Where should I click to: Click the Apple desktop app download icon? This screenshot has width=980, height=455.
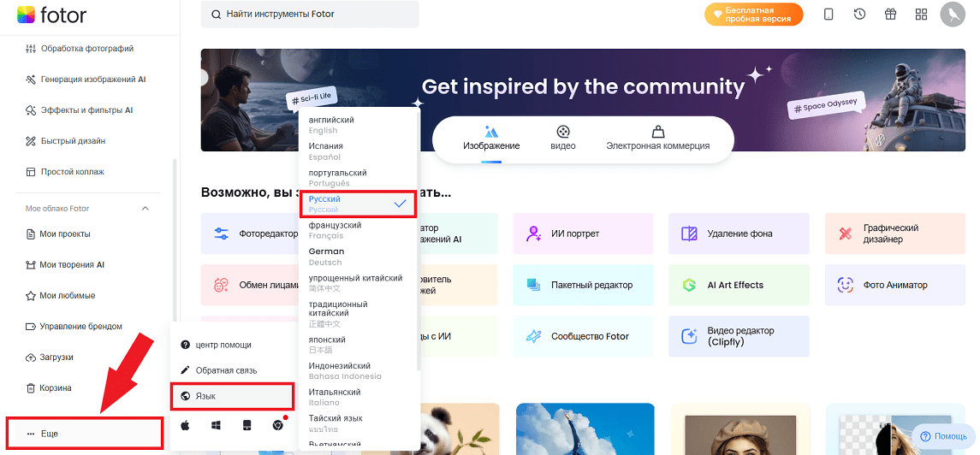(185, 425)
